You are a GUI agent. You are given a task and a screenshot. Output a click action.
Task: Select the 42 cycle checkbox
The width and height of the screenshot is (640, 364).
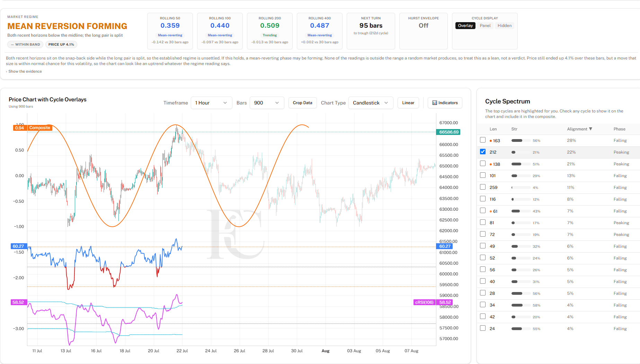point(483,317)
